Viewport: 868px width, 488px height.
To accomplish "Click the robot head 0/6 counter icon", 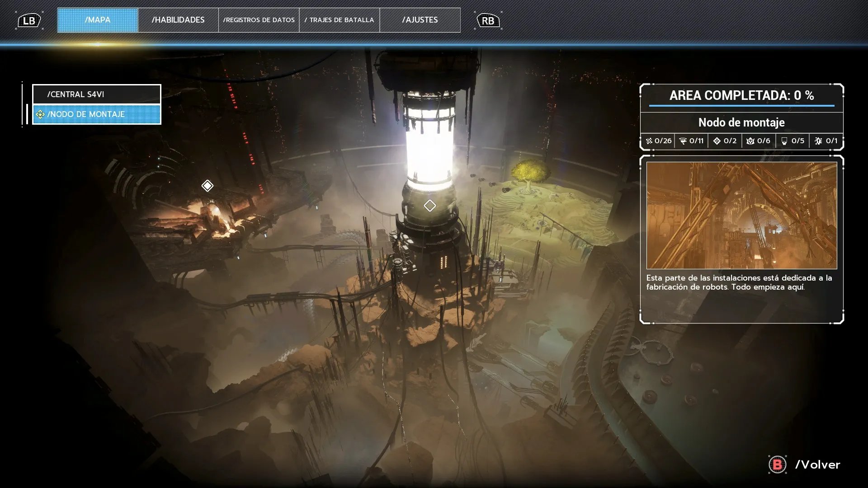I will pos(750,141).
